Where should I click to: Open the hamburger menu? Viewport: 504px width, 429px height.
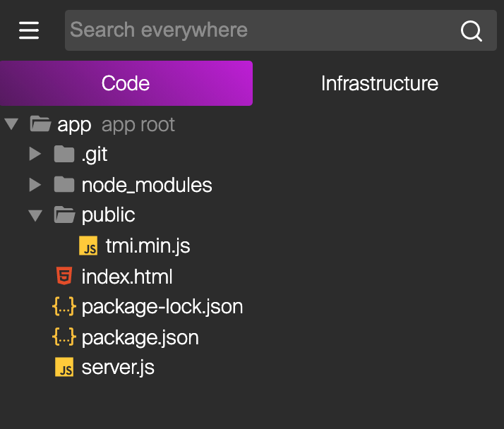click(29, 30)
